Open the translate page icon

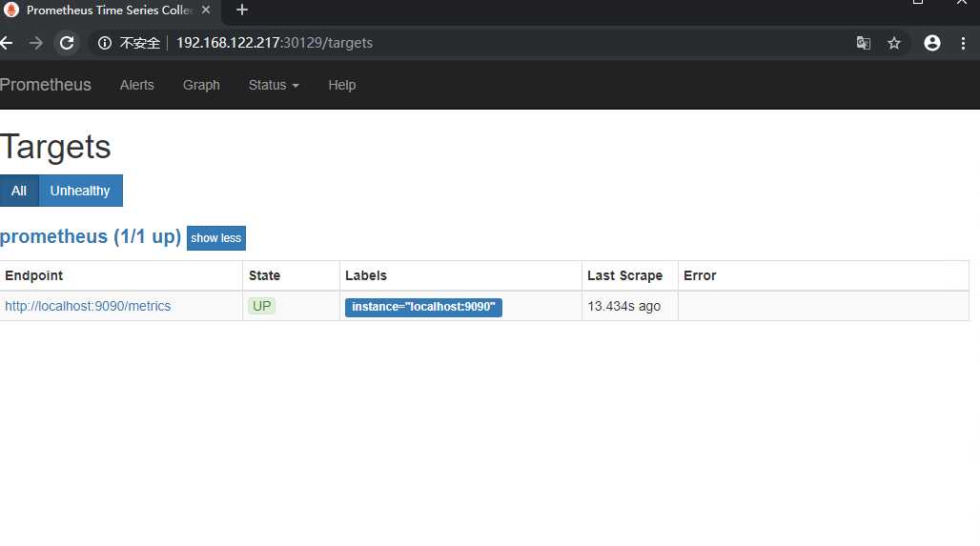click(863, 43)
